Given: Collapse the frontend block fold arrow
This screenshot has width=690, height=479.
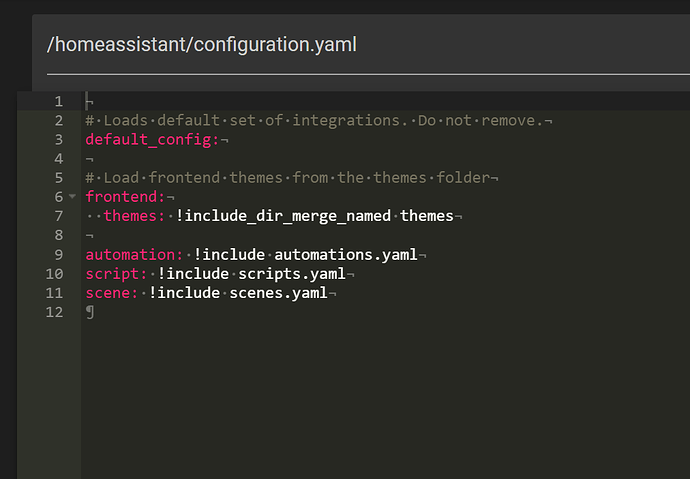Looking at the screenshot, I should [x=72, y=196].
